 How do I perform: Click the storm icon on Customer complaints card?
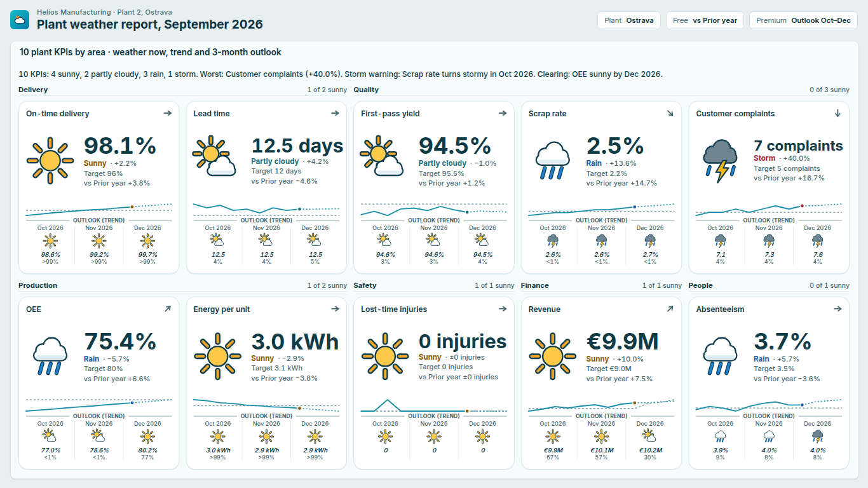(x=719, y=161)
